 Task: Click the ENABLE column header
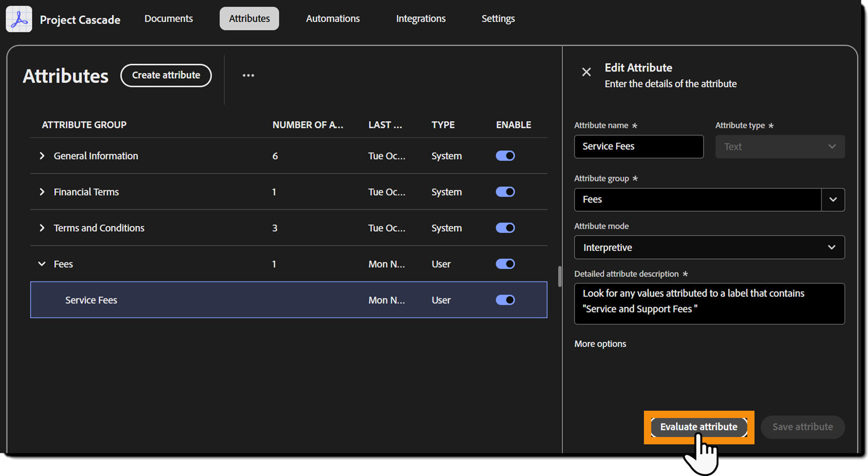pos(513,125)
